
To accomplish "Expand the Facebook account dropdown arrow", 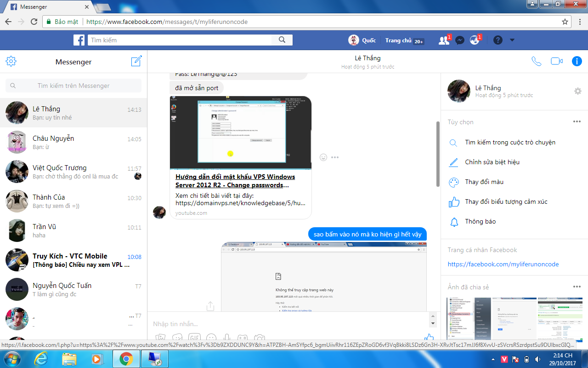I will 512,40.
